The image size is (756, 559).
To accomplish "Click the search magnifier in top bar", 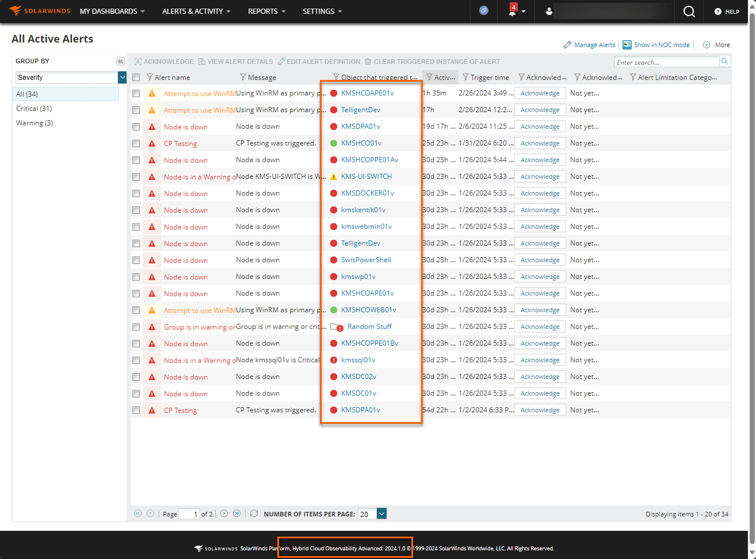I will [689, 12].
